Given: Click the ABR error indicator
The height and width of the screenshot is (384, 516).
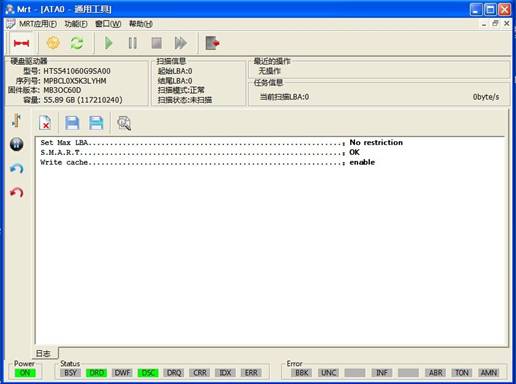Looking at the screenshot, I should pyautogui.click(x=435, y=373).
